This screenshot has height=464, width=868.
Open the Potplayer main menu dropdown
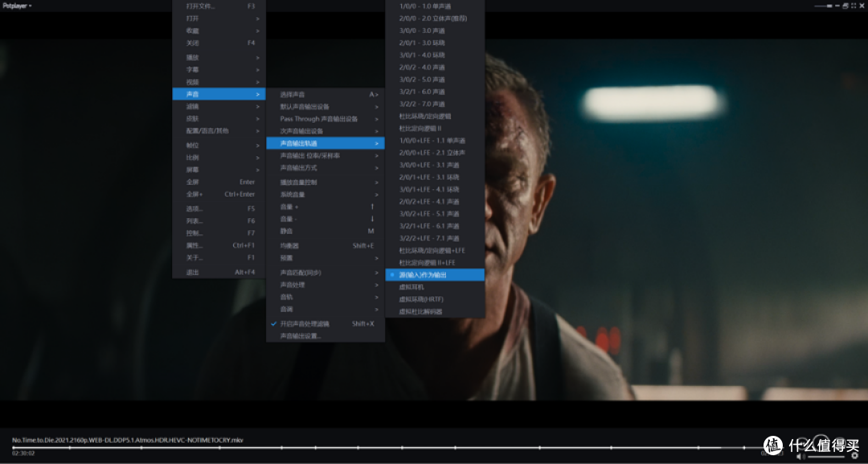click(x=17, y=6)
